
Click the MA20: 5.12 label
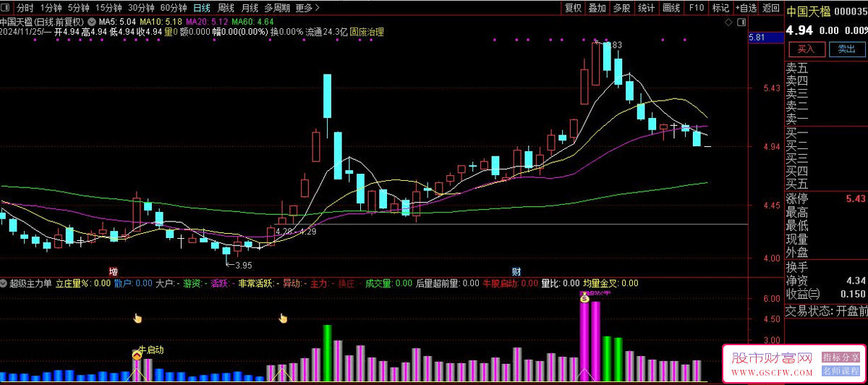coord(205,22)
